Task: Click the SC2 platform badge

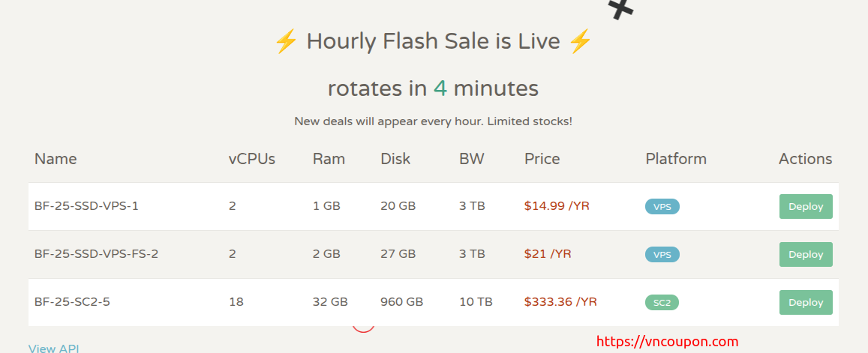Action: point(662,303)
